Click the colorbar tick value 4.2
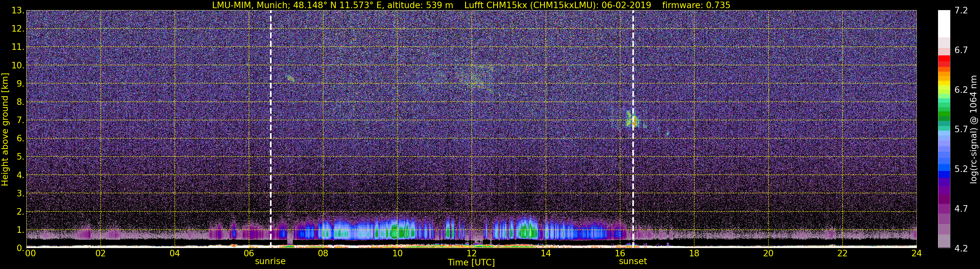 point(961,248)
